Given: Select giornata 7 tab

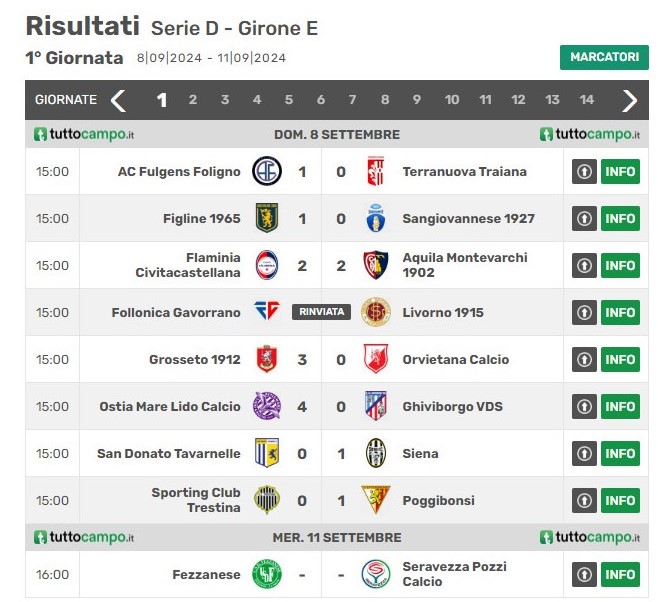Looking at the screenshot, I should tap(352, 100).
